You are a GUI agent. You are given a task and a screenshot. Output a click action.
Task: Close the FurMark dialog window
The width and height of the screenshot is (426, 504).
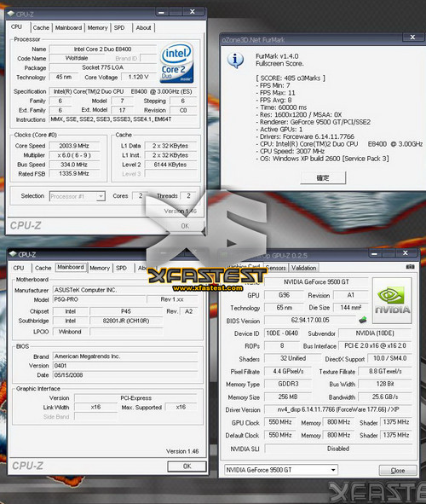412,38
